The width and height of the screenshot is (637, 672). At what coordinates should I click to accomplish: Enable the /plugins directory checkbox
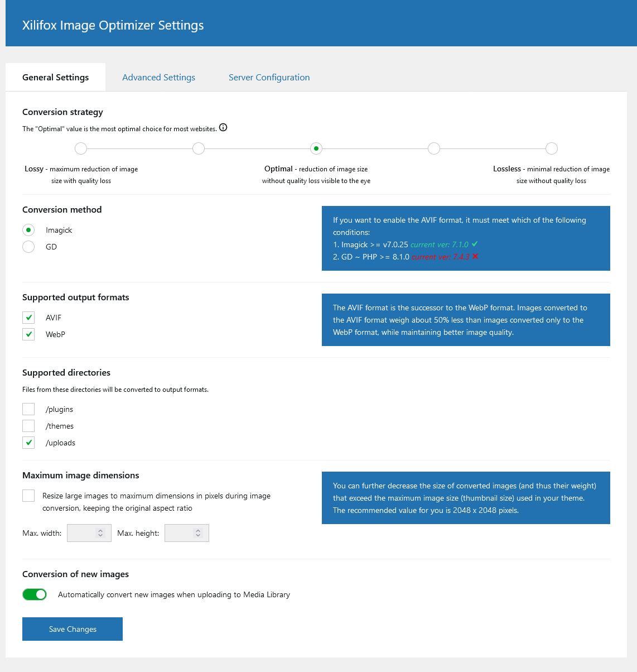[x=28, y=409]
